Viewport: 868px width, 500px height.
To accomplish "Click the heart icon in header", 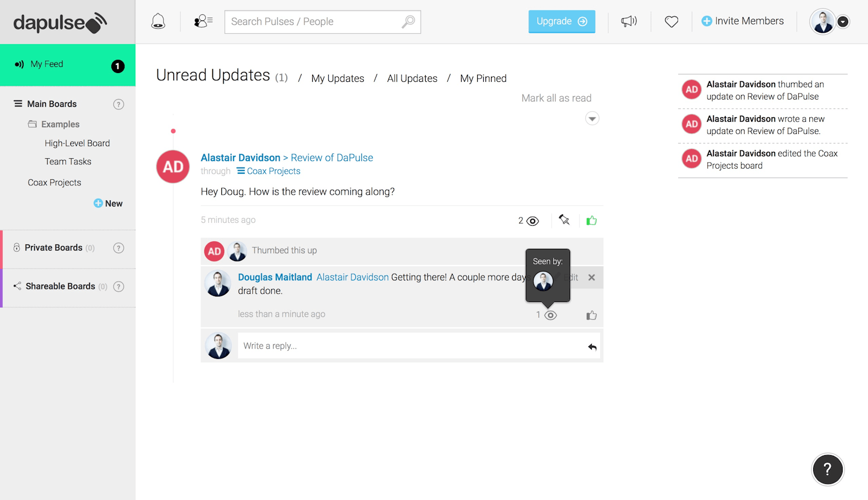I will click(x=671, y=22).
